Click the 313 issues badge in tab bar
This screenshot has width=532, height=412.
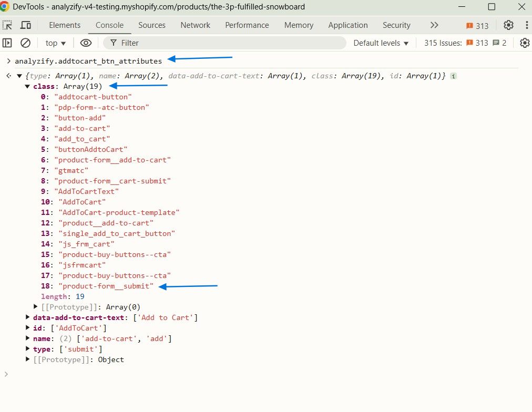click(477, 26)
